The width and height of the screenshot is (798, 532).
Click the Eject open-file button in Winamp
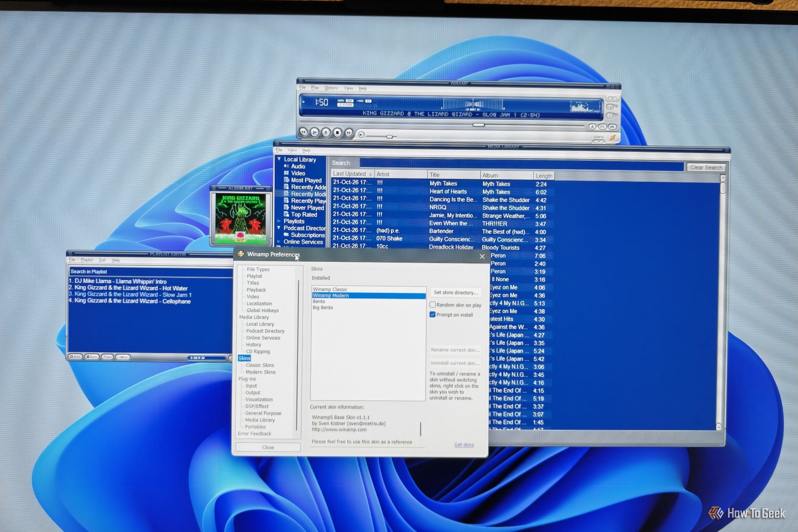coord(592,127)
